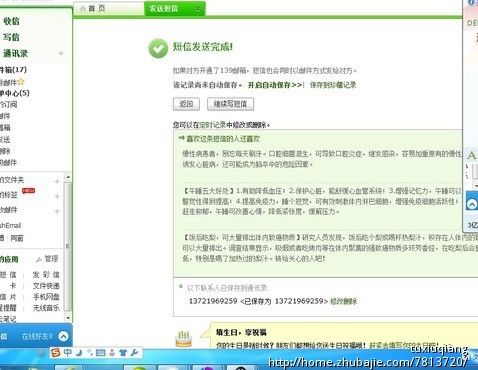Switch to the 首页 tab
Screen dimensions: 478x370
point(108,9)
